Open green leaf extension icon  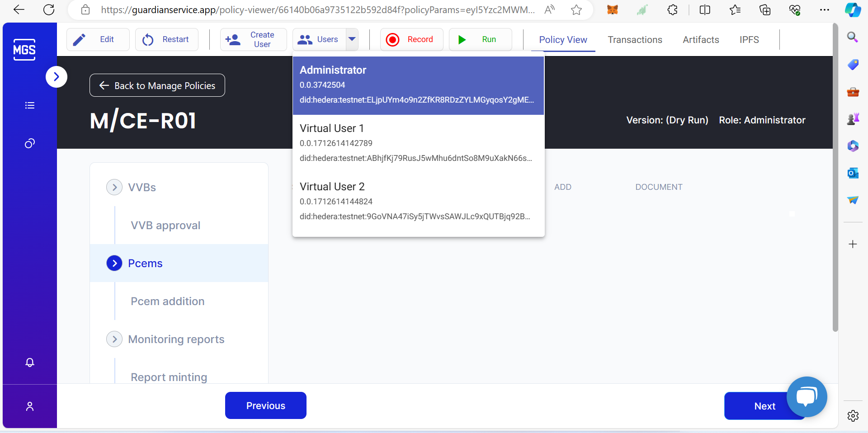tap(642, 10)
